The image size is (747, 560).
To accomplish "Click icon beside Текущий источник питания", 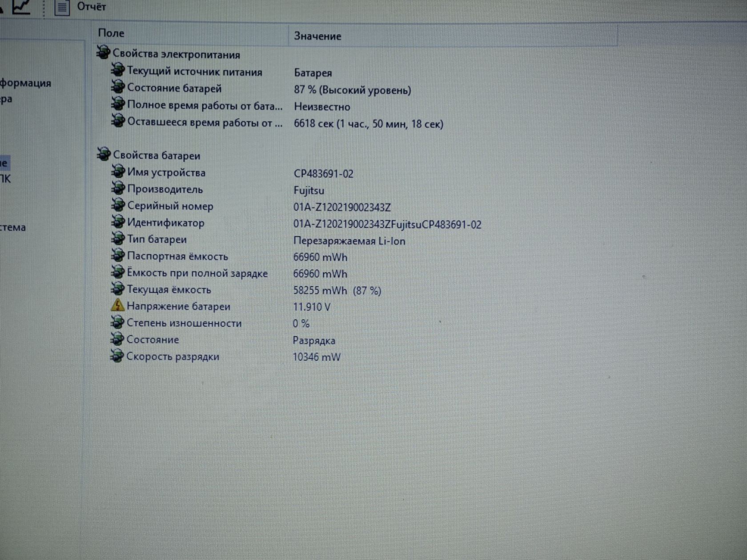I will pyautogui.click(x=118, y=69).
